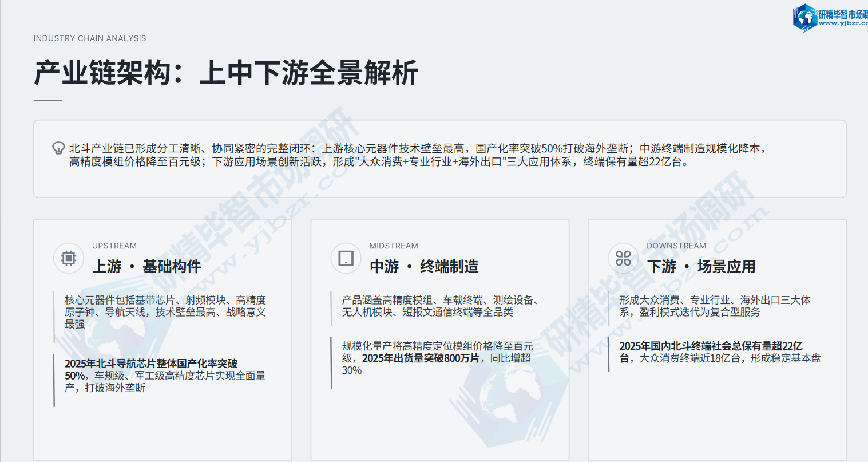Click the MIDSTREAM label
Screen dimensions: 868x462
(394, 246)
